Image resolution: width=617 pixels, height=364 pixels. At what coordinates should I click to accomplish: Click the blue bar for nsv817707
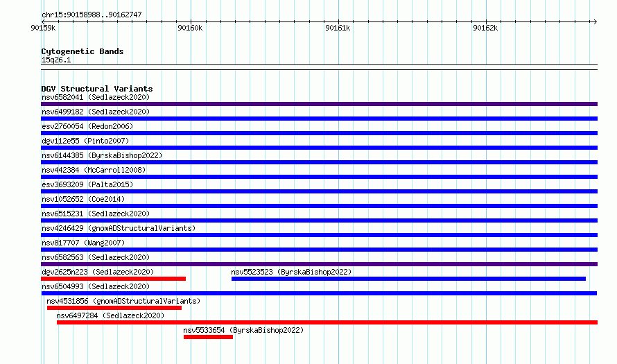tap(319, 250)
